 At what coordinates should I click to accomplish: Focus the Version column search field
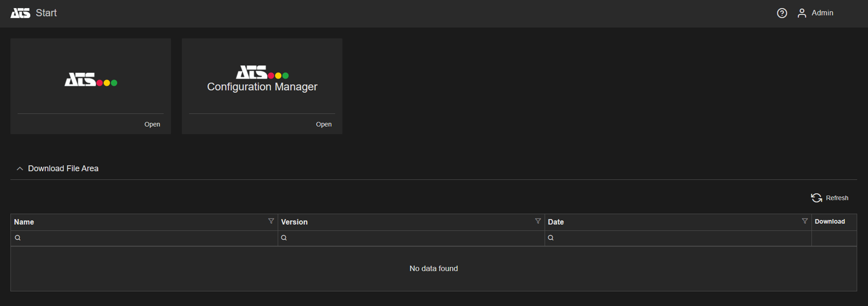tap(413, 238)
